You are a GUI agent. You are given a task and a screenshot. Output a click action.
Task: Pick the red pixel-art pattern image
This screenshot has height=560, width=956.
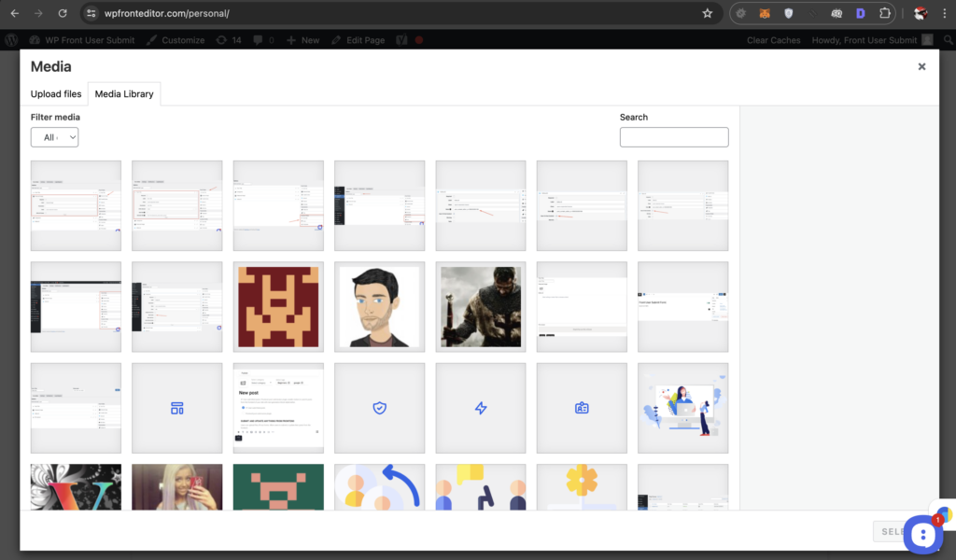[278, 306]
